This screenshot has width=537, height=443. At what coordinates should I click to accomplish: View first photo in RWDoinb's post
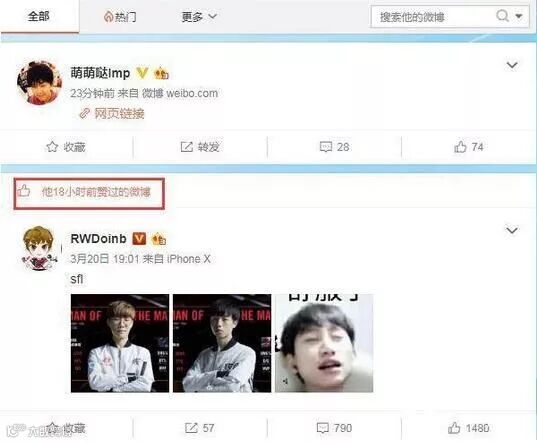click(x=120, y=343)
